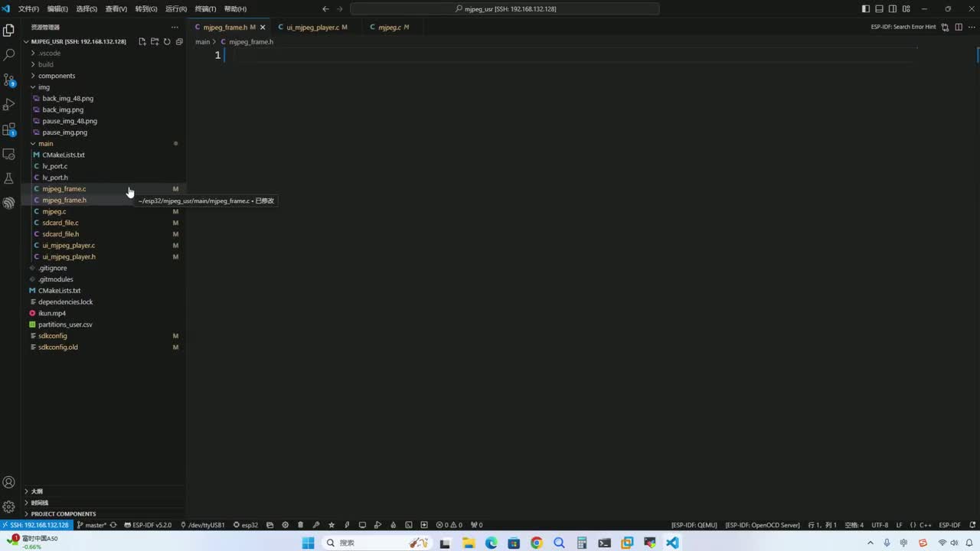Create a new folder in explorer
This screenshot has width=980, height=551.
click(155, 41)
